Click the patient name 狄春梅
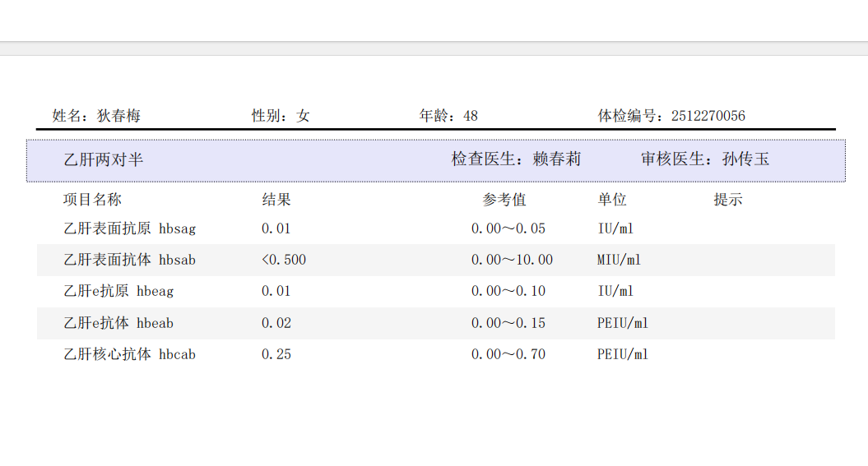The width and height of the screenshot is (868, 466). click(x=118, y=116)
